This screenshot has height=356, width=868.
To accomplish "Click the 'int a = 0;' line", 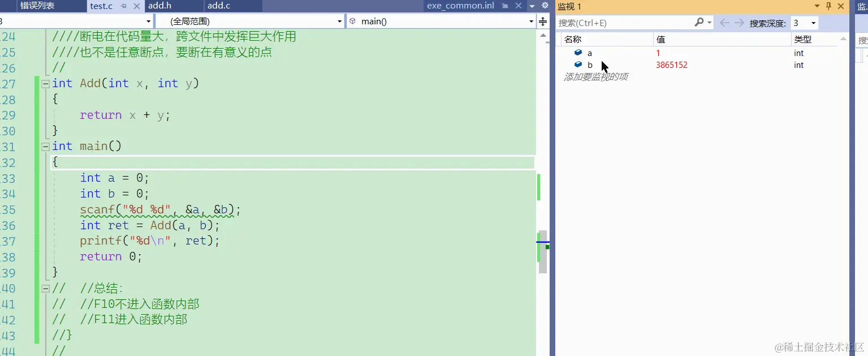I will [114, 178].
